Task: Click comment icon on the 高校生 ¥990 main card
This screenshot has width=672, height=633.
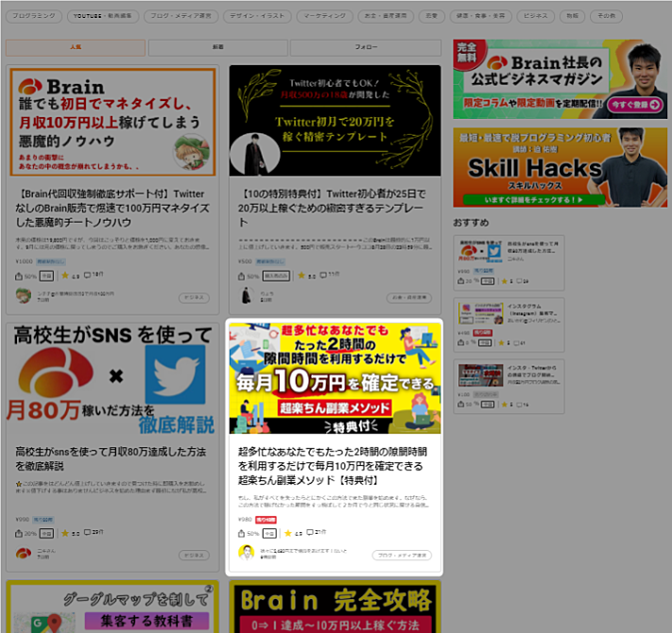Action: 88,532
